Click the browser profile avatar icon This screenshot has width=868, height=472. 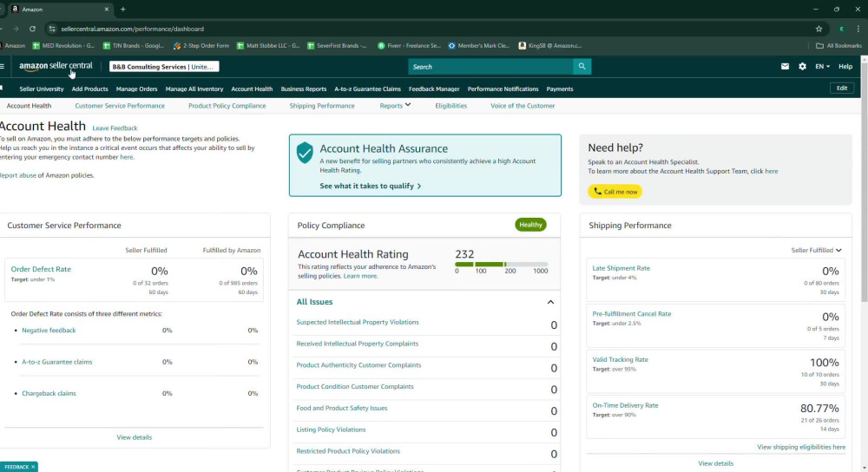pos(841,29)
